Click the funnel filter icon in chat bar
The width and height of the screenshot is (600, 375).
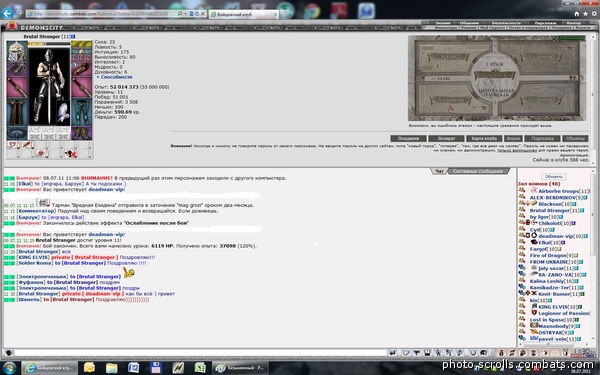(x=417, y=353)
